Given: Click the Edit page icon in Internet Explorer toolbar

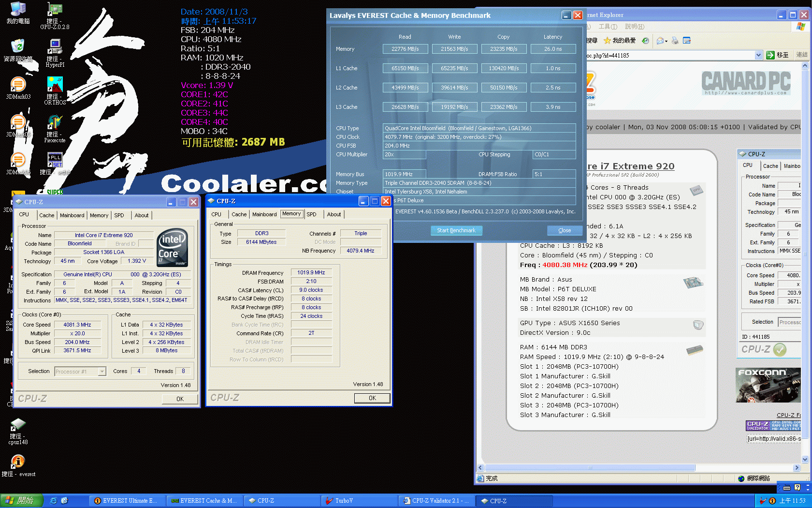Looking at the screenshot, I should (686, 41).
